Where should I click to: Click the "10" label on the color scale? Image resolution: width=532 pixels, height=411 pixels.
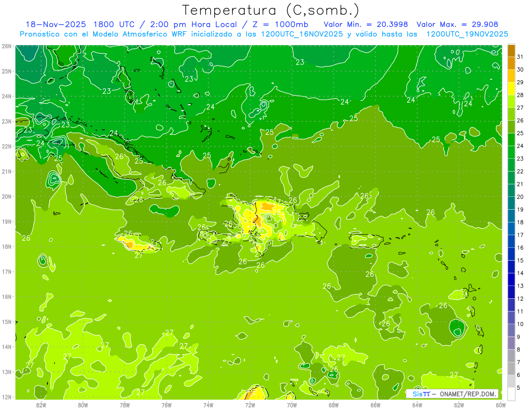(x=520, y=324)
